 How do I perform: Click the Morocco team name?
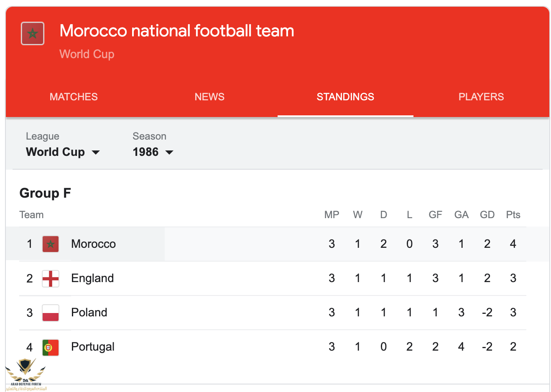click(93, 244)
